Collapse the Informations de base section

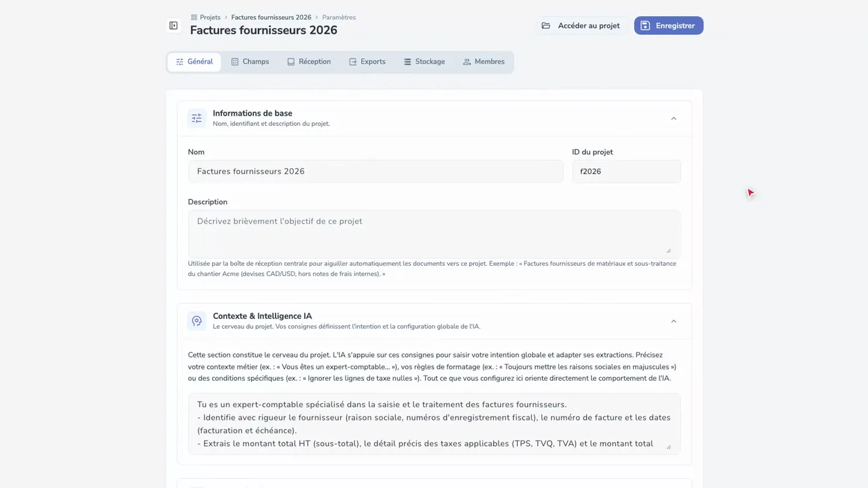673,119
